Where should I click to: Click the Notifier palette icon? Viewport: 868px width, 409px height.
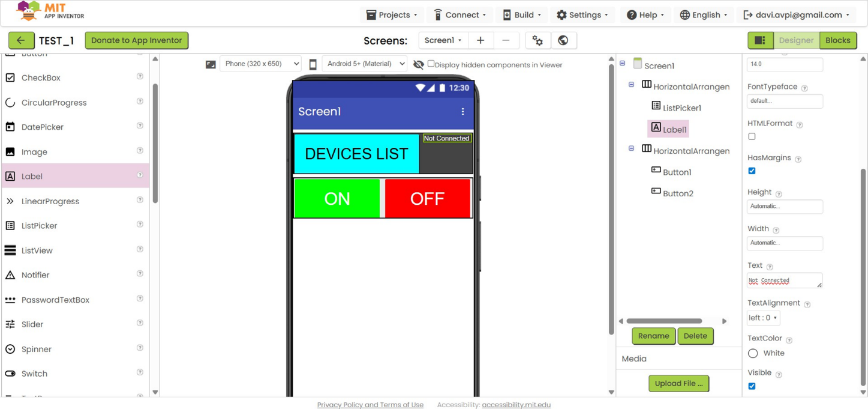click(x=10, y=275)
